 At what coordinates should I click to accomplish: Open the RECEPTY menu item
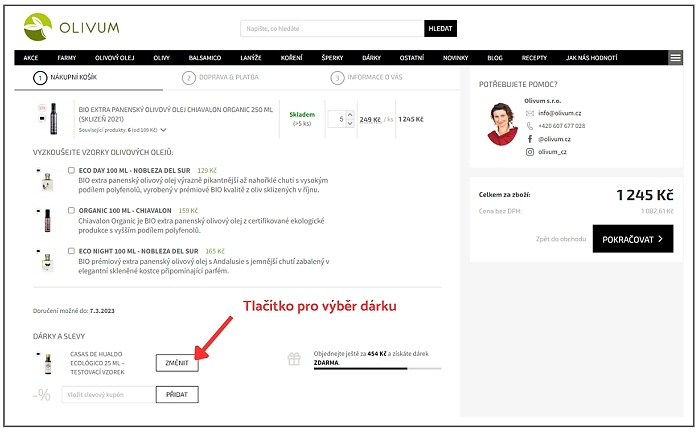pos(534,58)
